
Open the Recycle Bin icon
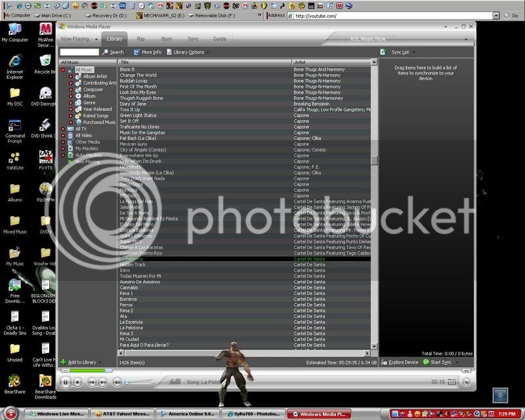(45, 64)
